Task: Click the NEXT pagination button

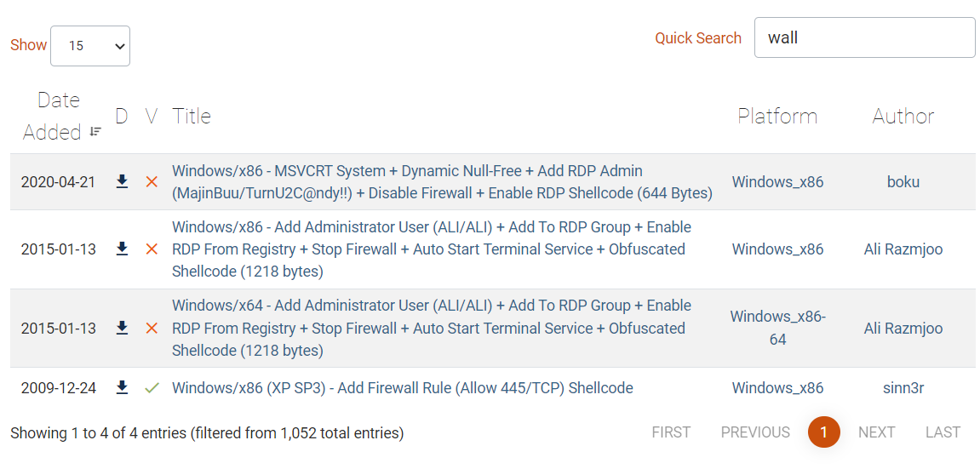Action: pos(876,432)
